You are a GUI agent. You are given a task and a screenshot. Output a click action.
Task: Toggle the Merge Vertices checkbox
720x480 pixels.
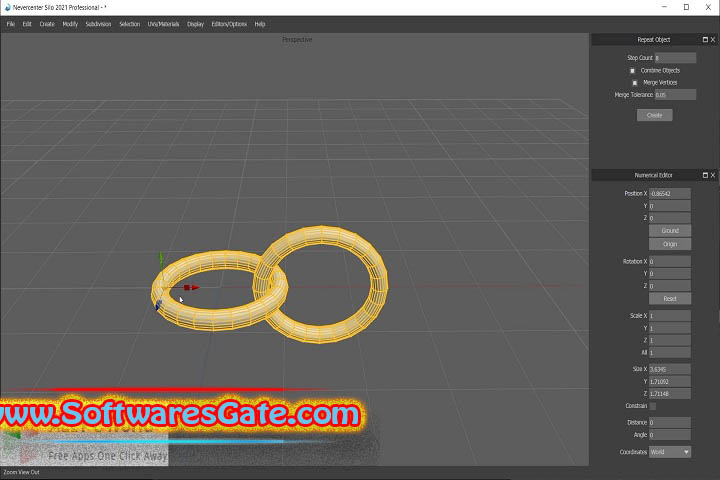634,82
